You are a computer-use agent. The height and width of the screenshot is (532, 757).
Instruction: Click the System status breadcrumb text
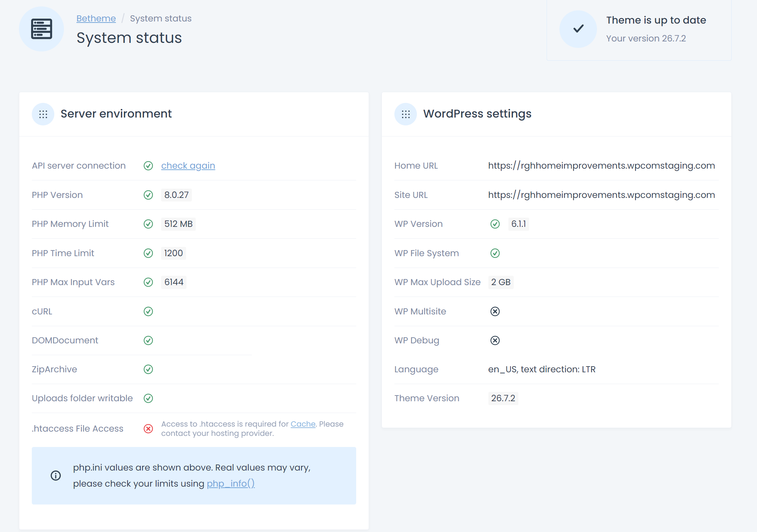[x=161, y=19]
